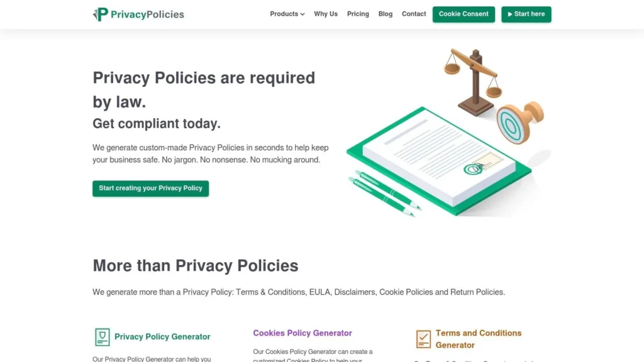Visit the Blog from the navigation bar
The height and width of the screenshot is (362, 644).
click(385, 14)
